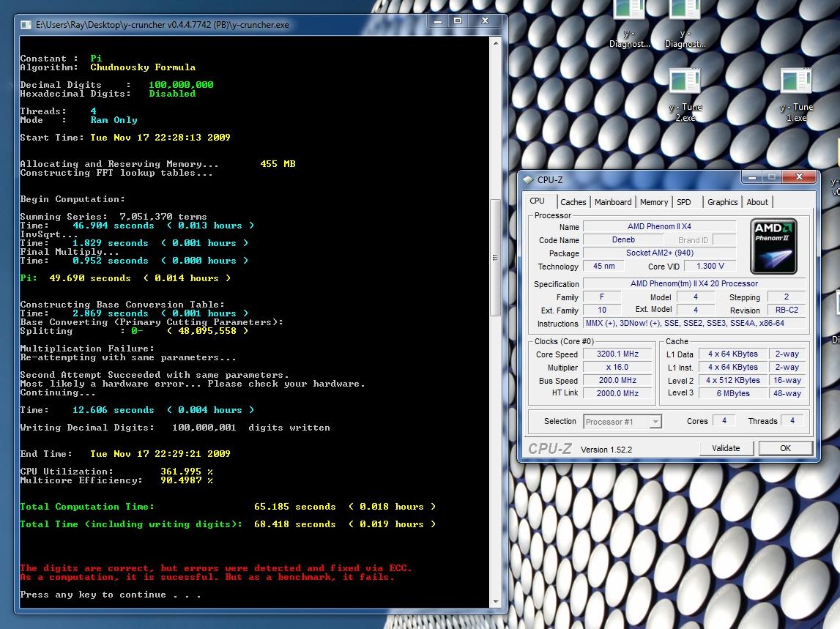This screenshot has width=840, height=629.
Task: Click the console scrollbar down arrow
Action: point(496,600)
